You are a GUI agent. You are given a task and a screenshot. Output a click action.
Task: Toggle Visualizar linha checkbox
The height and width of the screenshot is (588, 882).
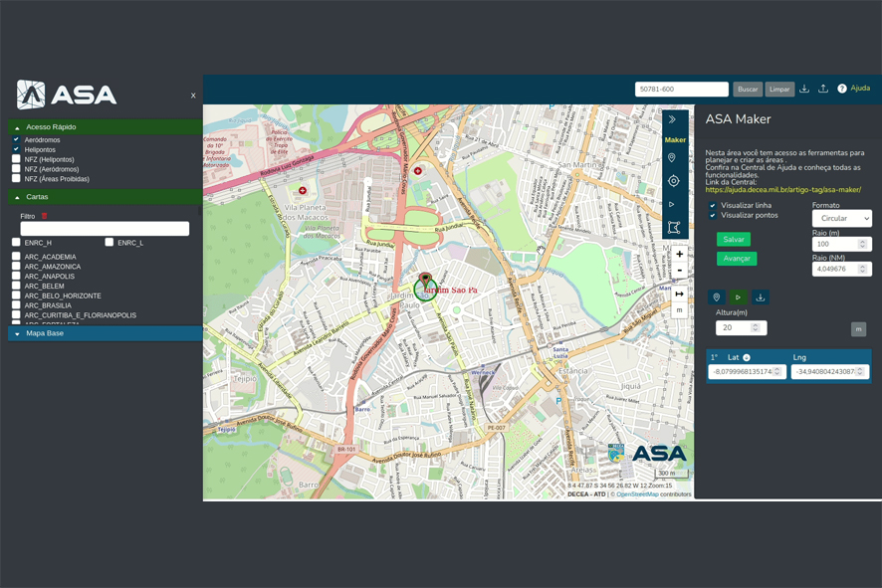[x=712, y=205]
